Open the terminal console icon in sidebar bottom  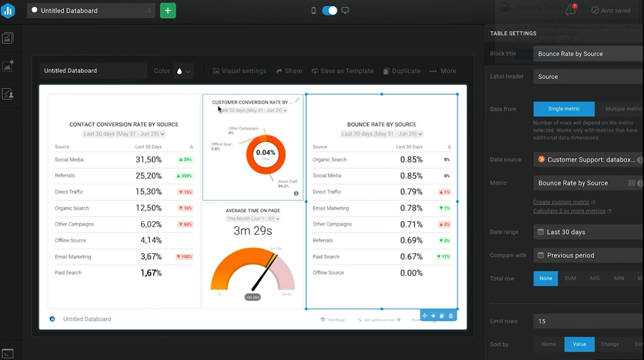(8, 353)
